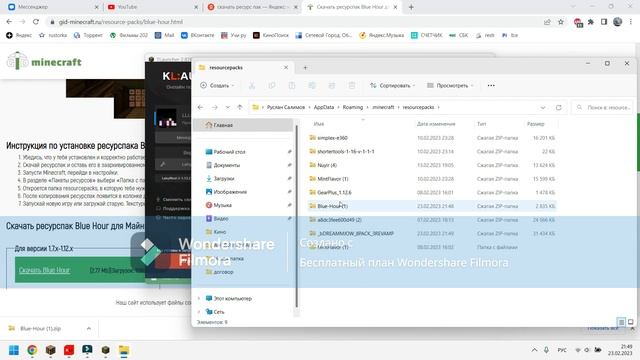Open Chrome side panel icon
The width and height of the screenshot is (640, 360).
(604, 22)
